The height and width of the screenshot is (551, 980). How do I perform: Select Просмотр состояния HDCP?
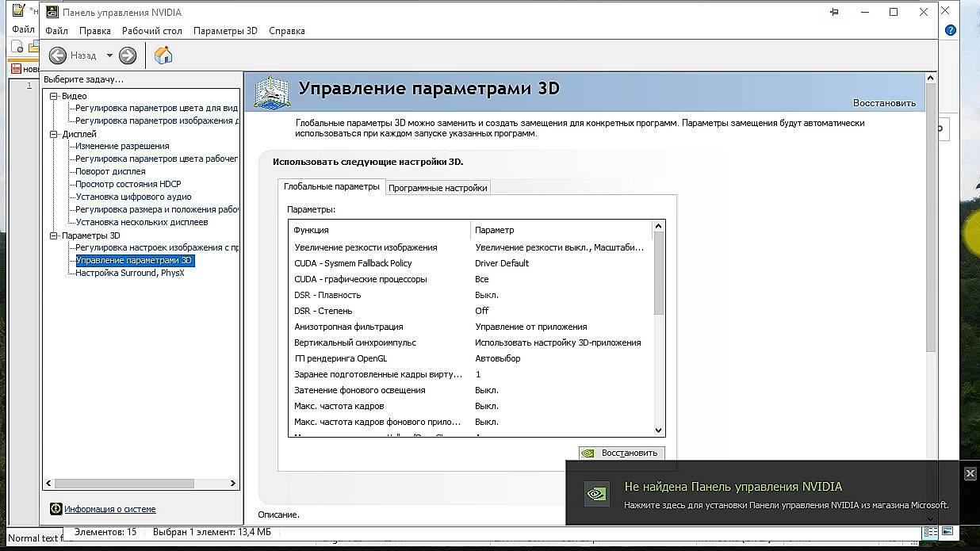click(x=128, y=184)
